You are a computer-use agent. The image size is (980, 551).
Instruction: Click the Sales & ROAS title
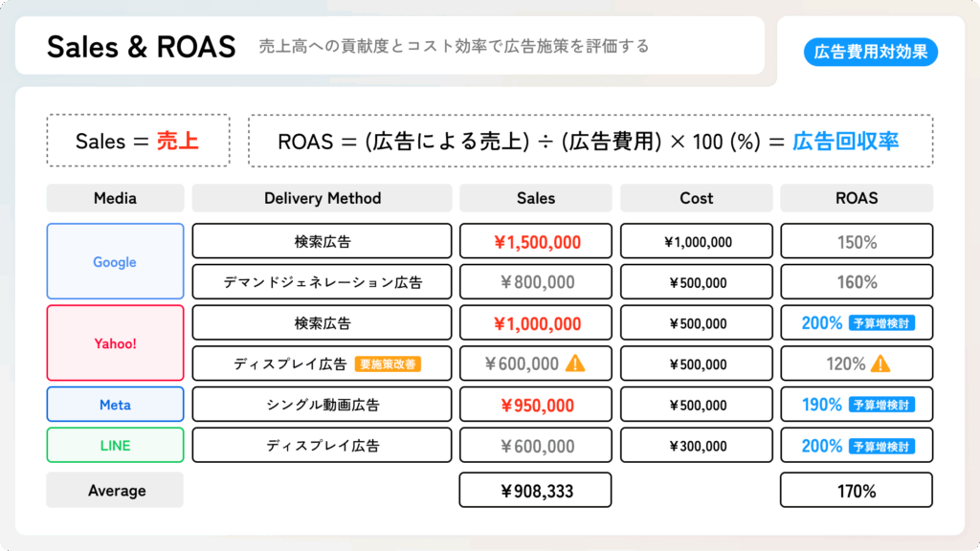tap(142, 47)
